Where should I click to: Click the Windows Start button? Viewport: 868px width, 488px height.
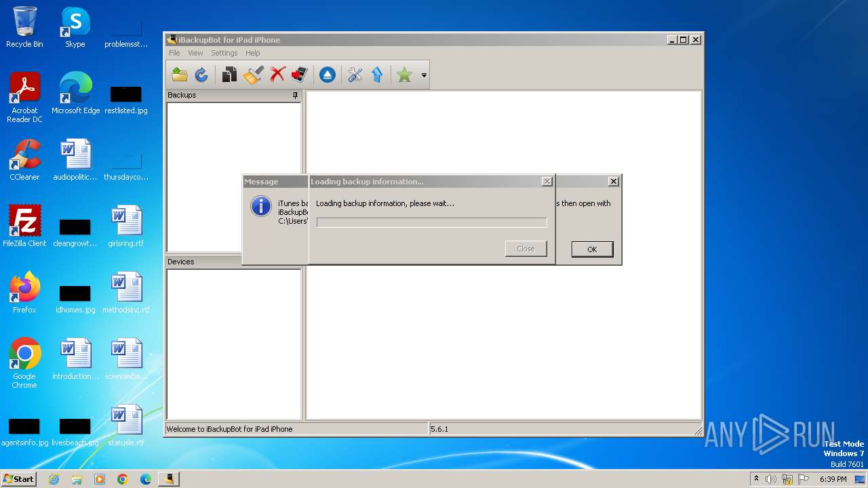coord(19,479)
